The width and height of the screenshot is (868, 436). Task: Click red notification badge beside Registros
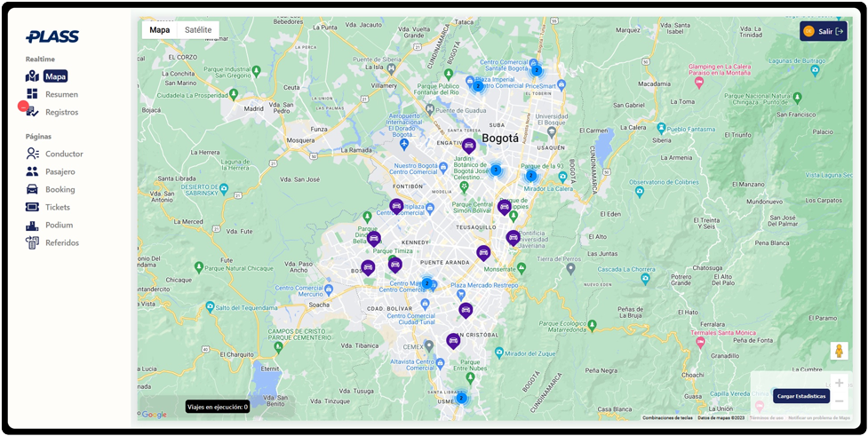point(23,107)
